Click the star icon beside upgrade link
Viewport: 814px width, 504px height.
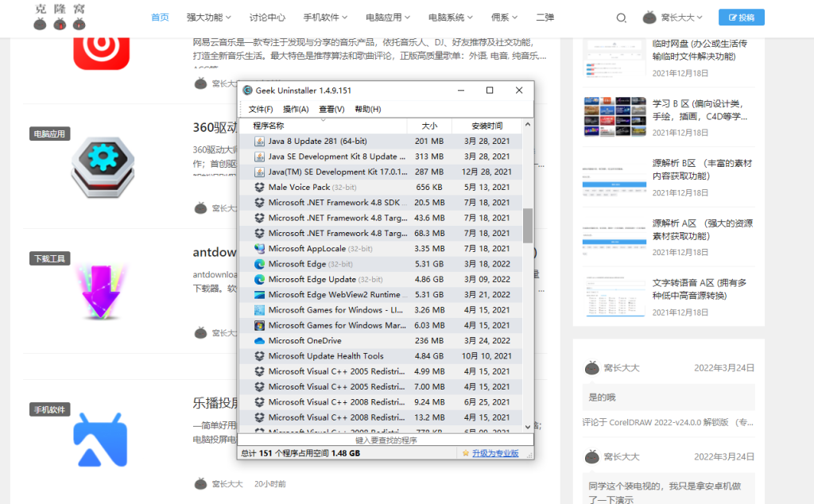click(466, 453)
